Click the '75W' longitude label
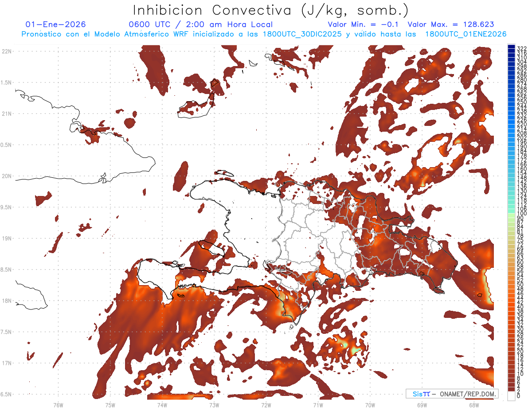This screenshot has height=411, width=532. coord(110,405)
